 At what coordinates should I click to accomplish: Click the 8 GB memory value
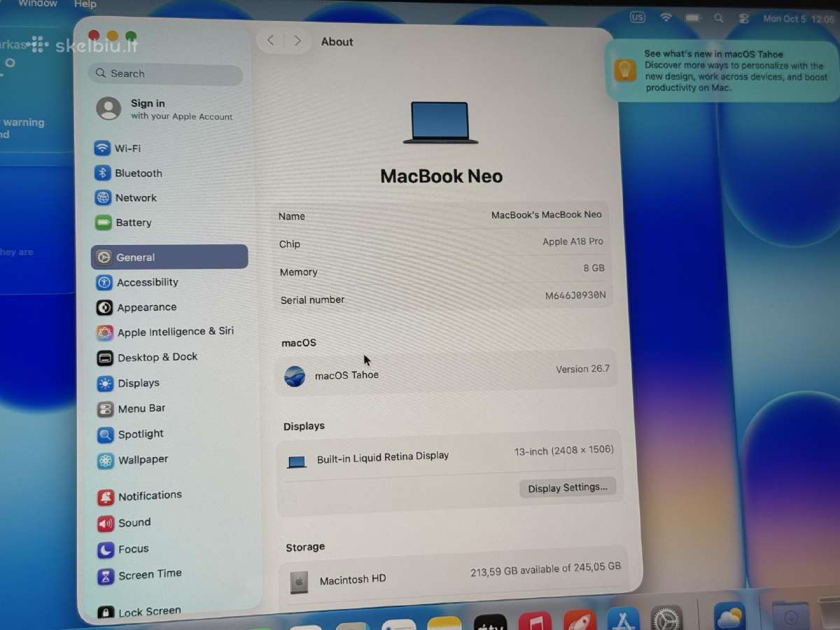point(594,267)
